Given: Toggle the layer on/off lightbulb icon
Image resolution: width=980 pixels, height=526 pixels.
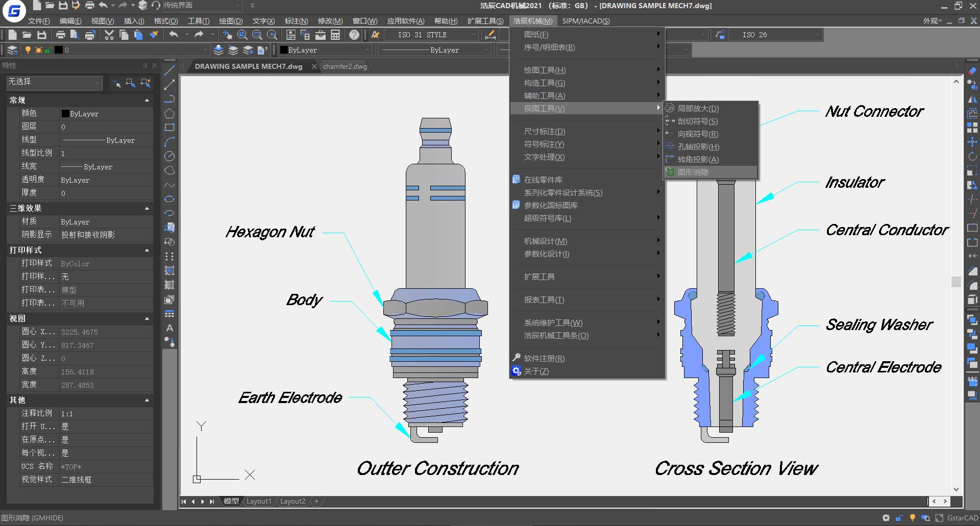Looking at the screenshot, I should [28, 50].
